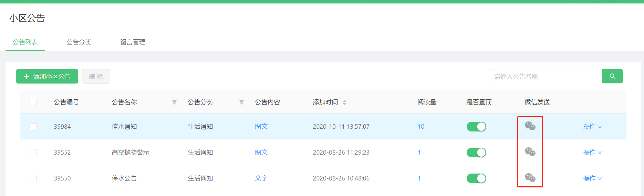This screenshot has width=644, height=196.
Task: Check the select-all header checkbox
Action: click(x=33, y=102)
